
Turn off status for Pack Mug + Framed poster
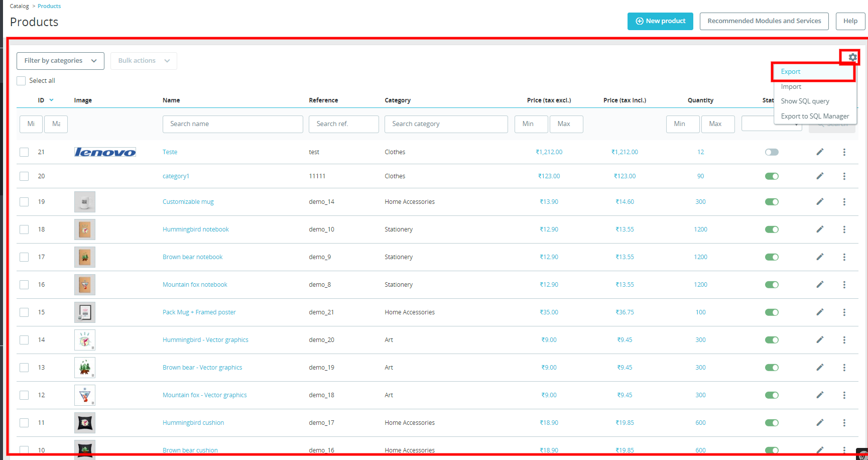pyautogui.click(x=772, y=312)
